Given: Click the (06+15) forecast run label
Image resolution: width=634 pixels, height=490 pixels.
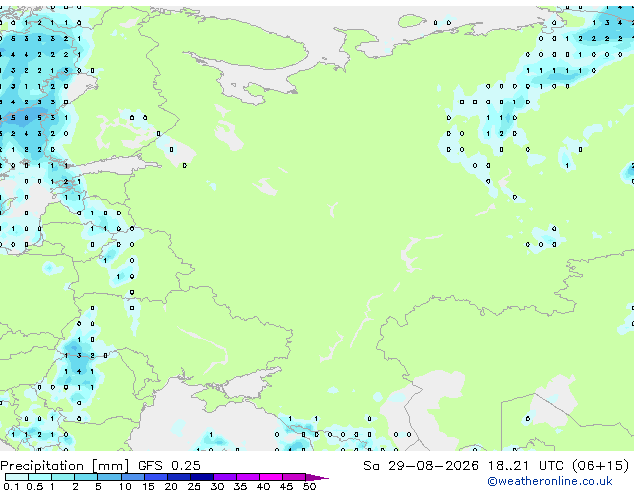Looking at the screenshot, I should coord(601,466).
